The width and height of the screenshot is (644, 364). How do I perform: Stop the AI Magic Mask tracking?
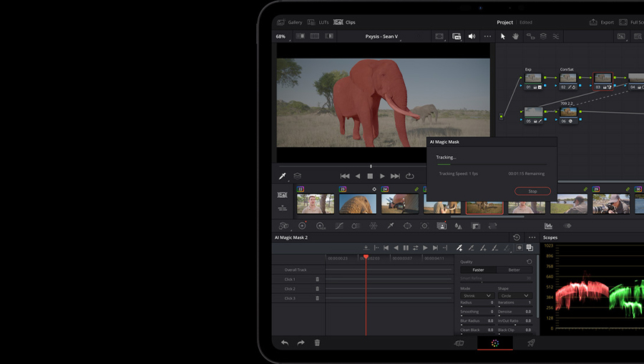click(532, 192)
